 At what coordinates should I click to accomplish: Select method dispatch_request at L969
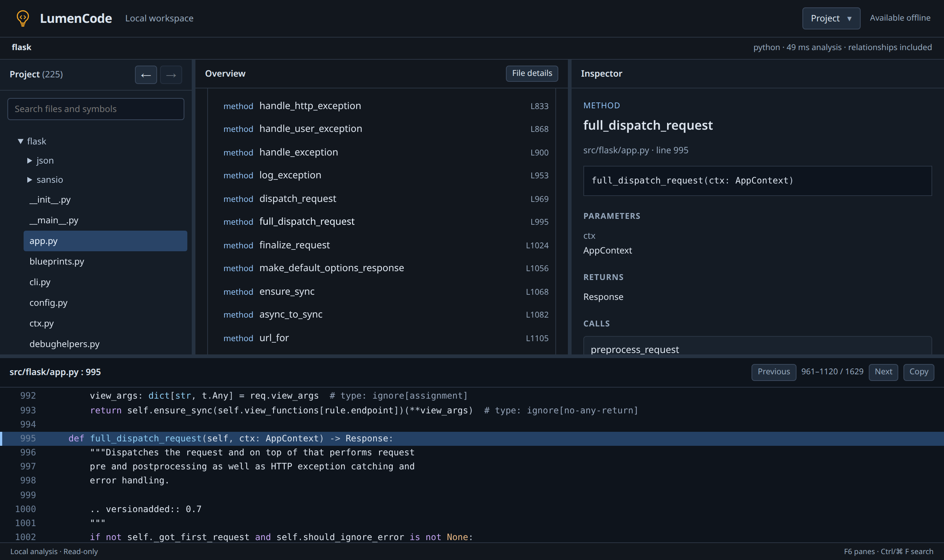(x=386, y=199)
